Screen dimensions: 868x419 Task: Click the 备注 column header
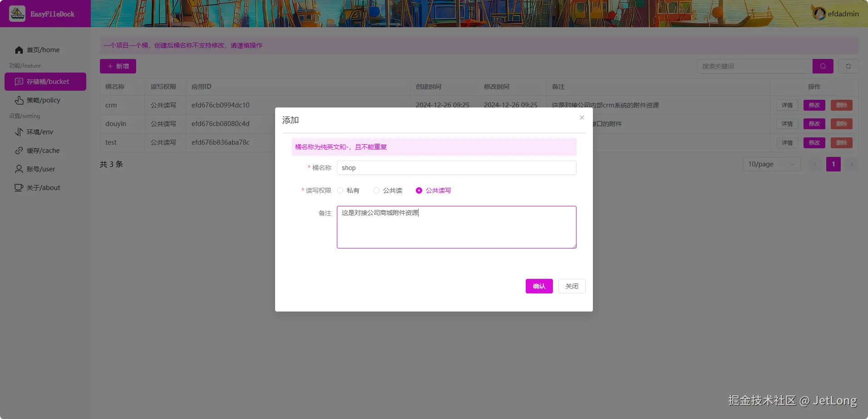[558, 87]
